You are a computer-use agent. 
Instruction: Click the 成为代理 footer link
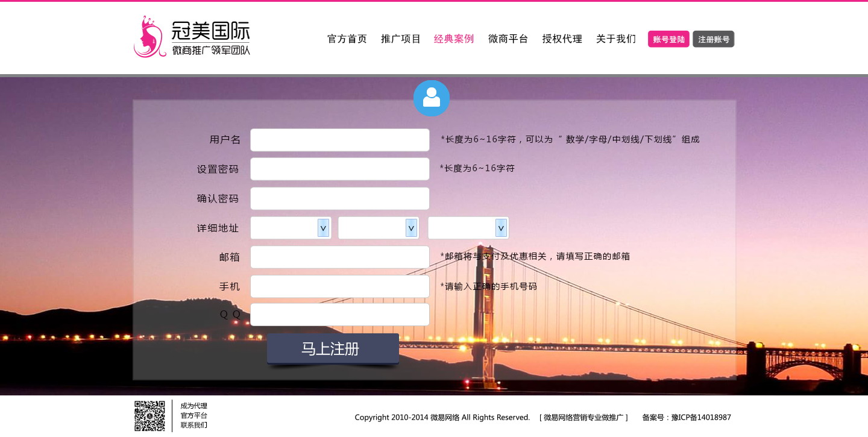pos(194,406)
